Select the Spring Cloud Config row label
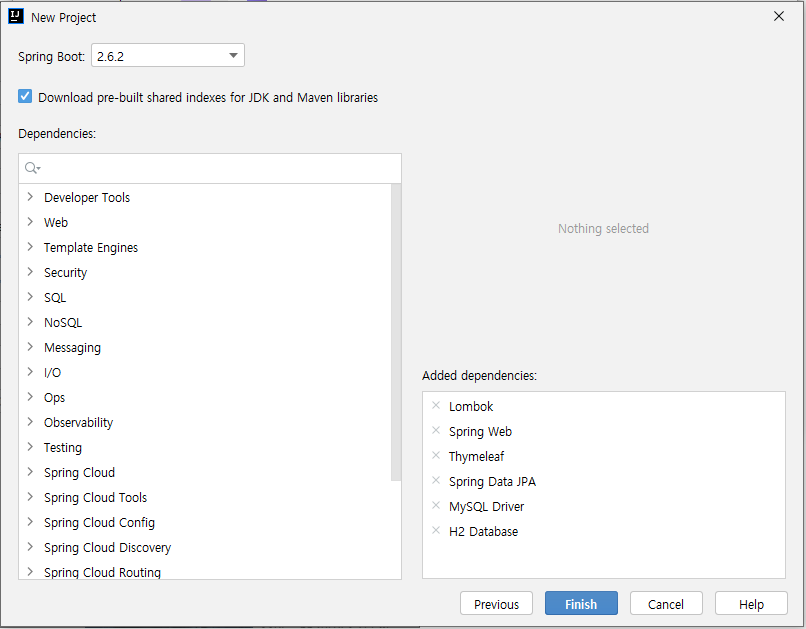This screenshot has height=629, width=806. click(99, 523)
